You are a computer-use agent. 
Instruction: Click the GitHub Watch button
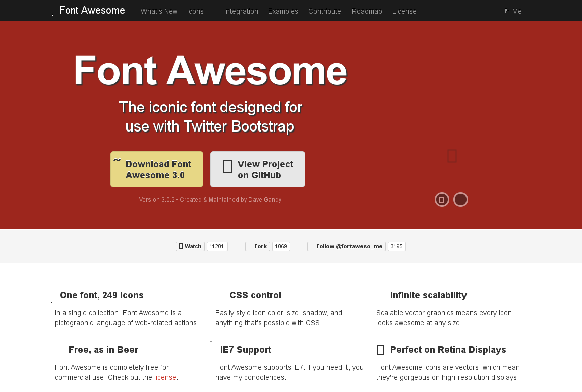click(x=190, y=246)
